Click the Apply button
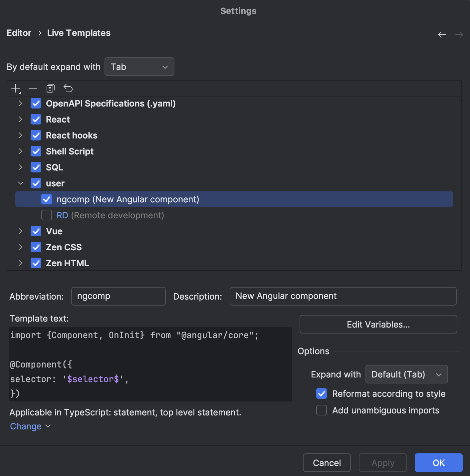Image resolution: width=470 pixels, height=476 pixels. click(x=383, y=463)
